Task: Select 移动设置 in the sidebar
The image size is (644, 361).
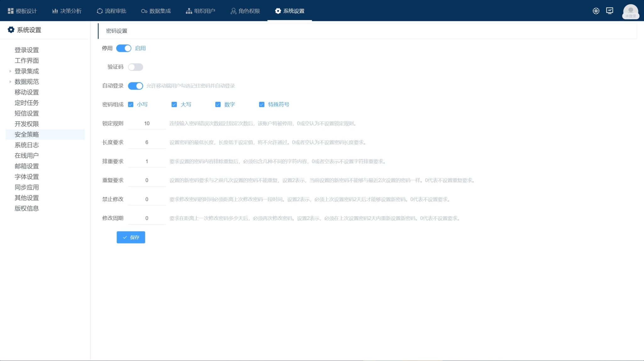Action: (27, 92)
